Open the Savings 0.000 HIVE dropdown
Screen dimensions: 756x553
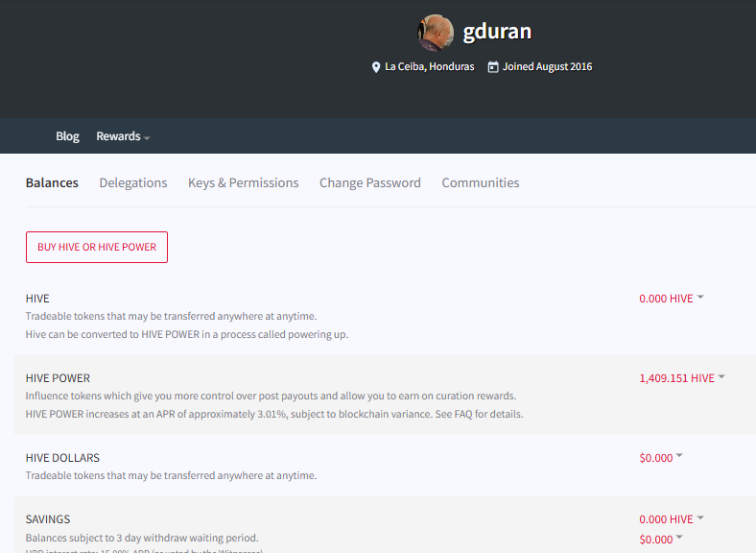click(x=672, y=519)
